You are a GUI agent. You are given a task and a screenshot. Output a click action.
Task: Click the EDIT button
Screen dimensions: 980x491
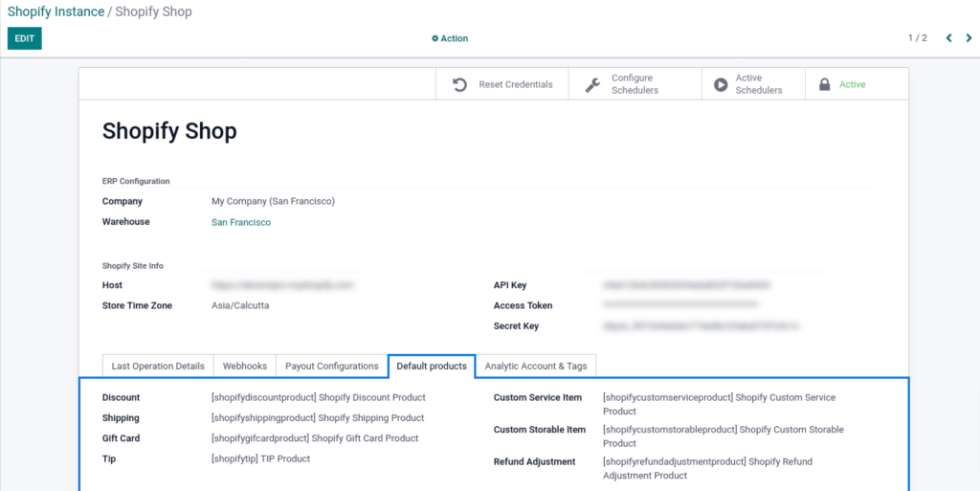pyautogui.click(x=24, y=38)
